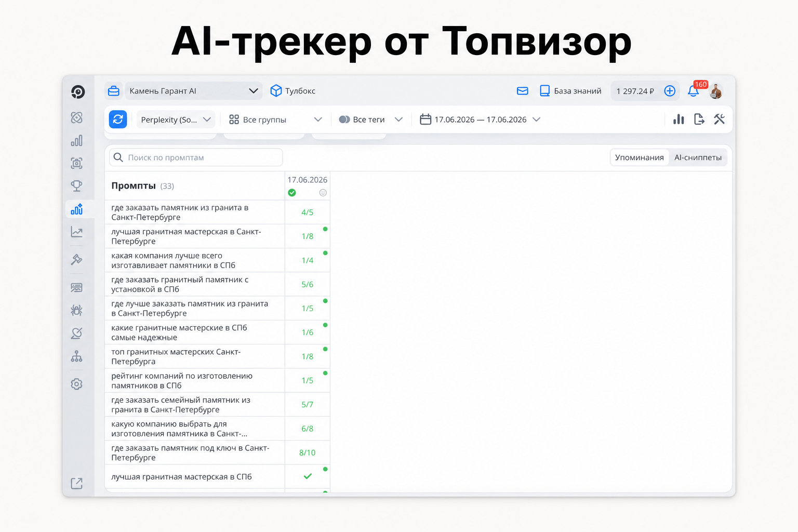Expand the Все теги dropdown
The height and width of the screenshot is (532, 798).
point(370,119)
